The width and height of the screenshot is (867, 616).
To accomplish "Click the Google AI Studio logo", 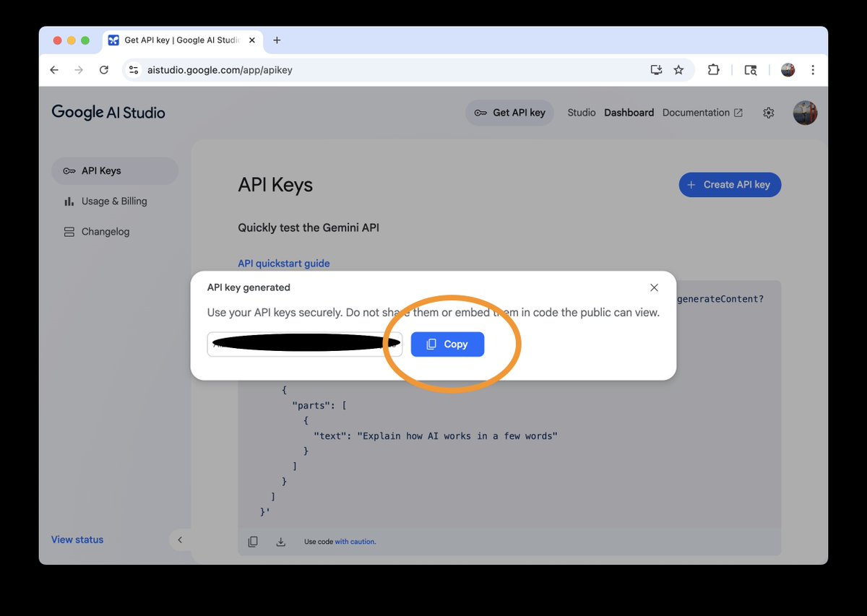I will tap(108, 113).
